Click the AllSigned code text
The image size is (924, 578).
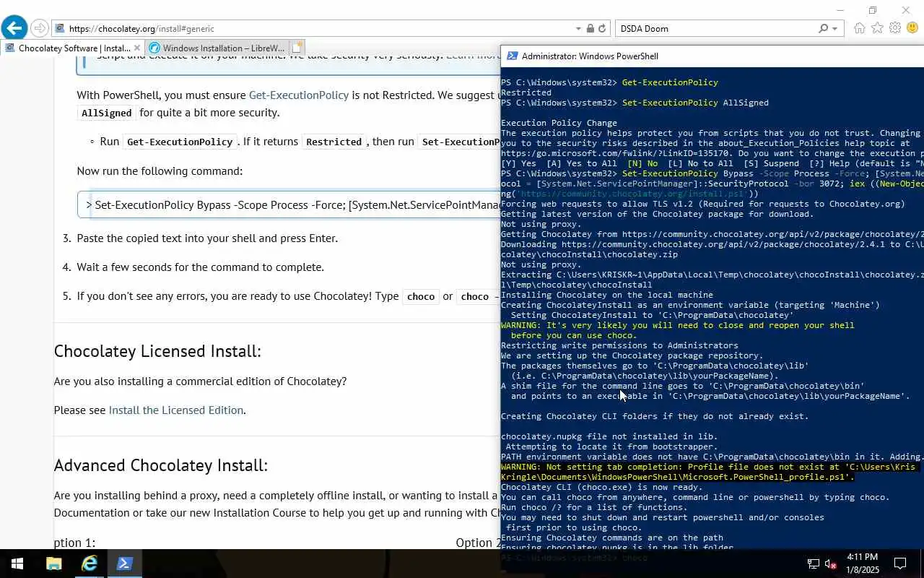click(107, 113)
